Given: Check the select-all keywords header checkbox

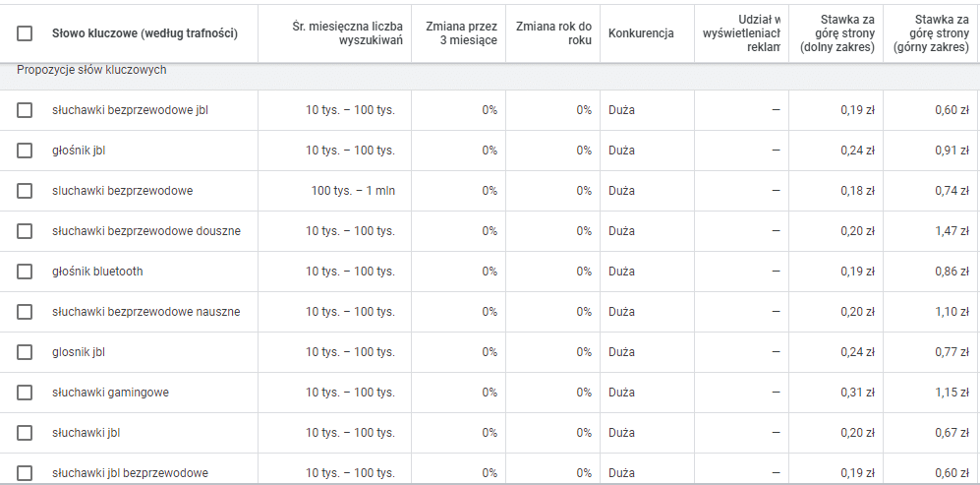Looking at the screenshot, I should (x=25, y=33).
